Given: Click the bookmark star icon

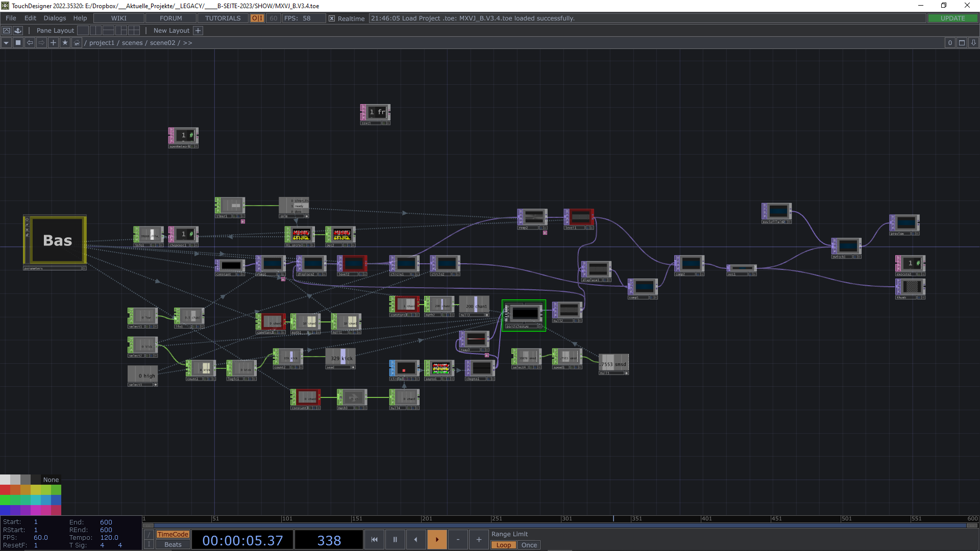Looking at the screenshot, I should [x=65, y=43].
